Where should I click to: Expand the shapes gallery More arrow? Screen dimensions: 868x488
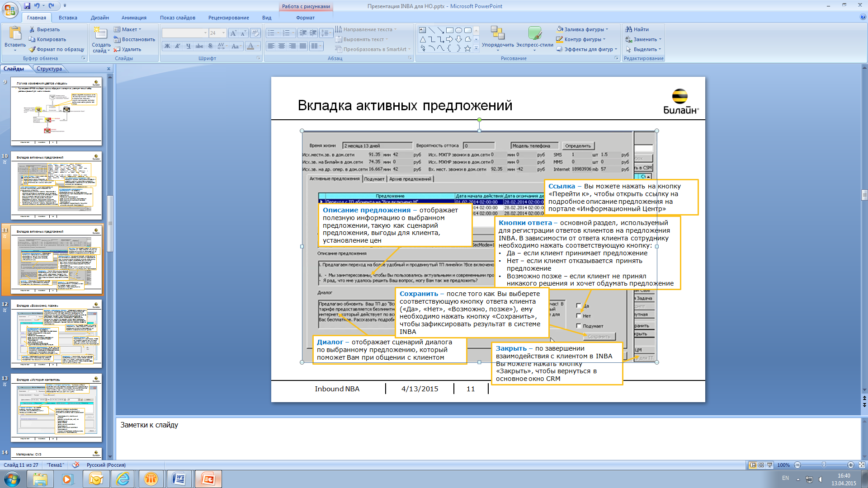coord(476,48)
